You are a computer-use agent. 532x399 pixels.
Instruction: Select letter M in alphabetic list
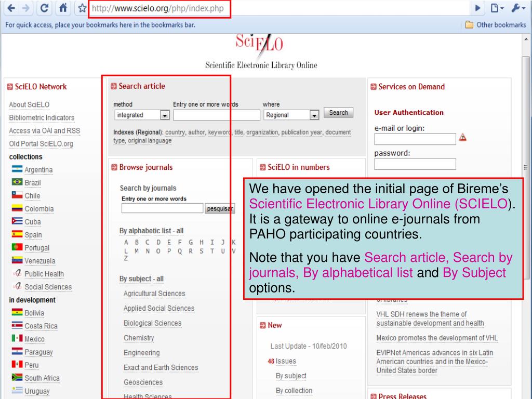(x=137, y=251)
